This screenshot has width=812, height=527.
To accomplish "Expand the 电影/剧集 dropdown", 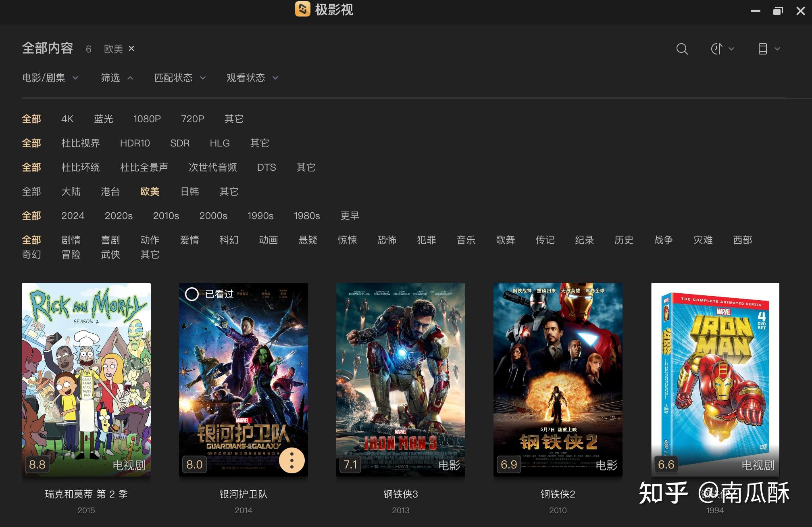I will tap(50, 77).
